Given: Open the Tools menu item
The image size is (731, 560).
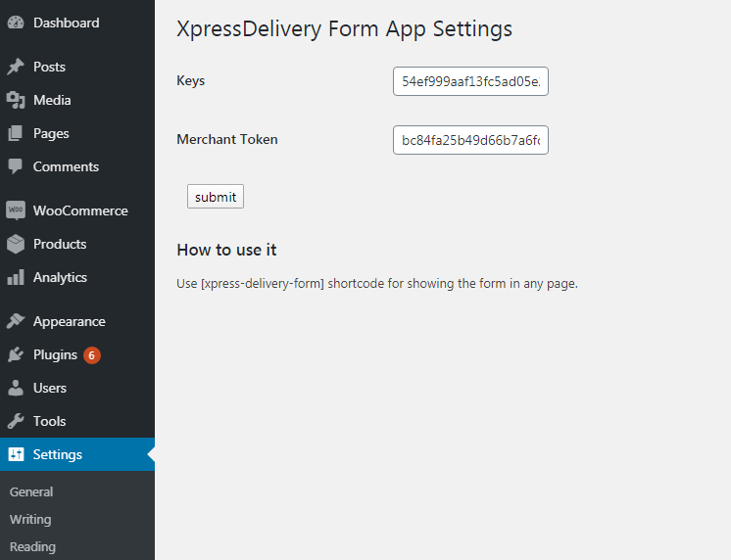Looking at the screenshot, I should (x=77, y=421).
